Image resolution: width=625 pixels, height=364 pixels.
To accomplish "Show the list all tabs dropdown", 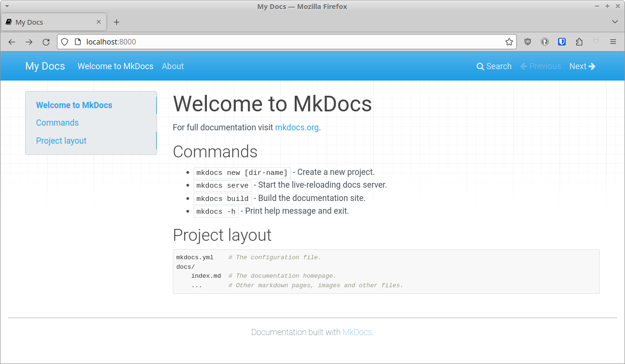I will click(615, 22).
